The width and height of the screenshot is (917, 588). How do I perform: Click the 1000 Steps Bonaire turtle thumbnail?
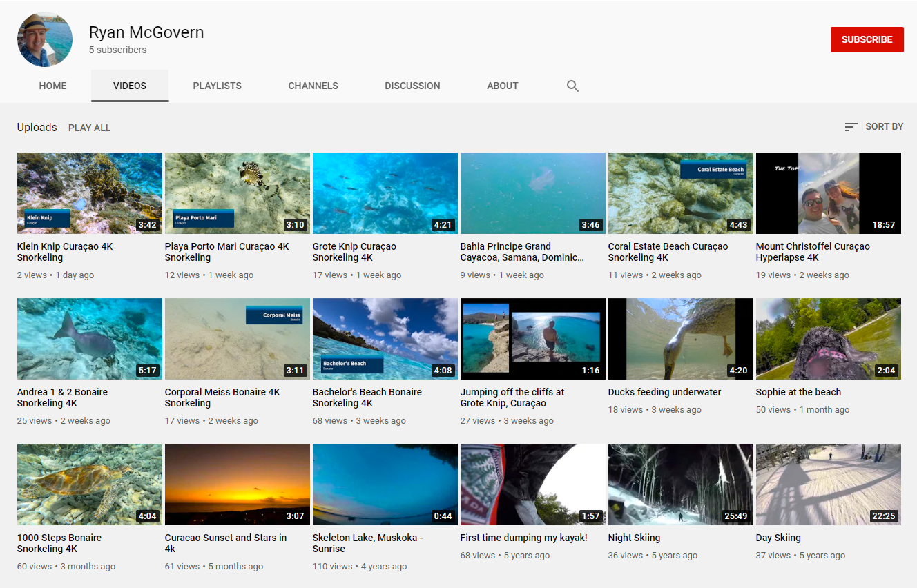pos(89,484)
